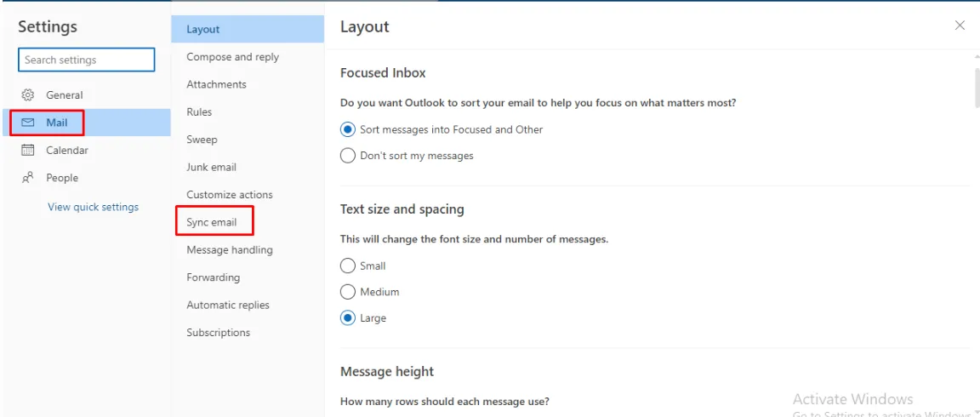
Task: Open the Forwarding settings section
Action: pyautogui.click(x=214, y=277)
